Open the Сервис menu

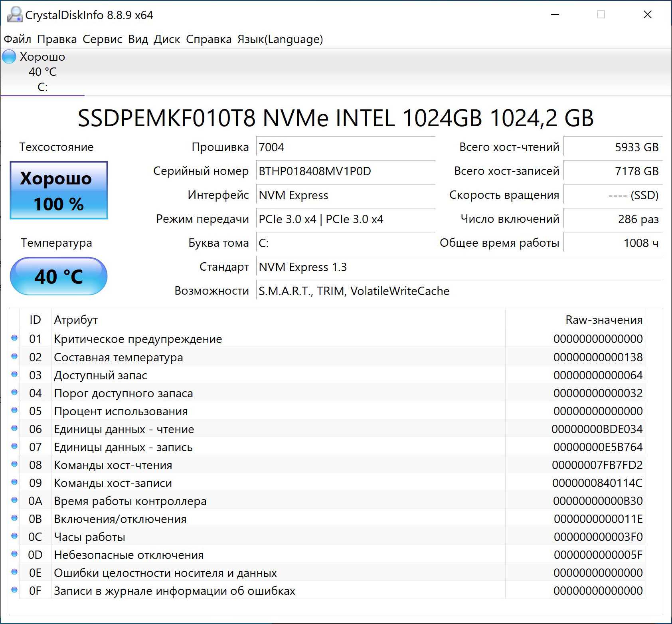click(x=103, y=39)
